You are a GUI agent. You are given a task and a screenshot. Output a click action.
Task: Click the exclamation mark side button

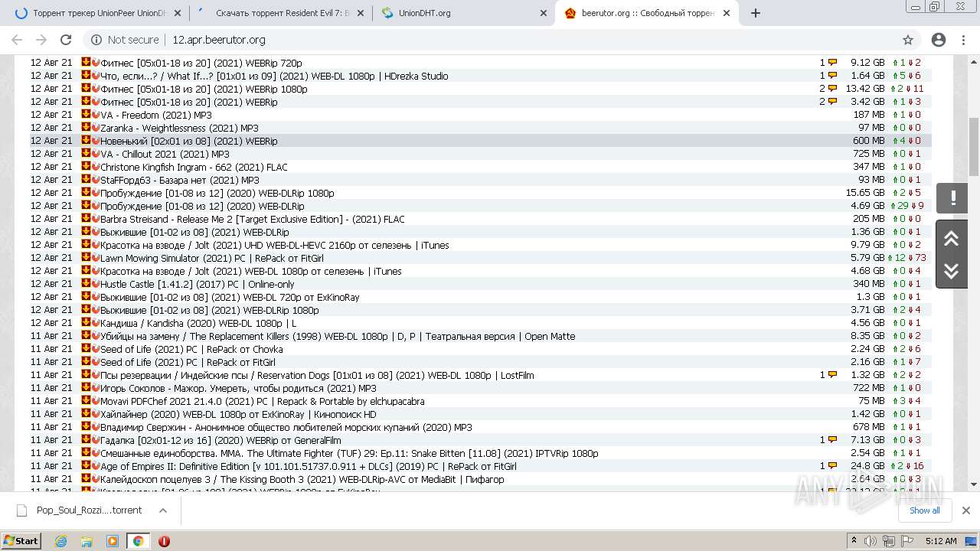click(953, 198)
